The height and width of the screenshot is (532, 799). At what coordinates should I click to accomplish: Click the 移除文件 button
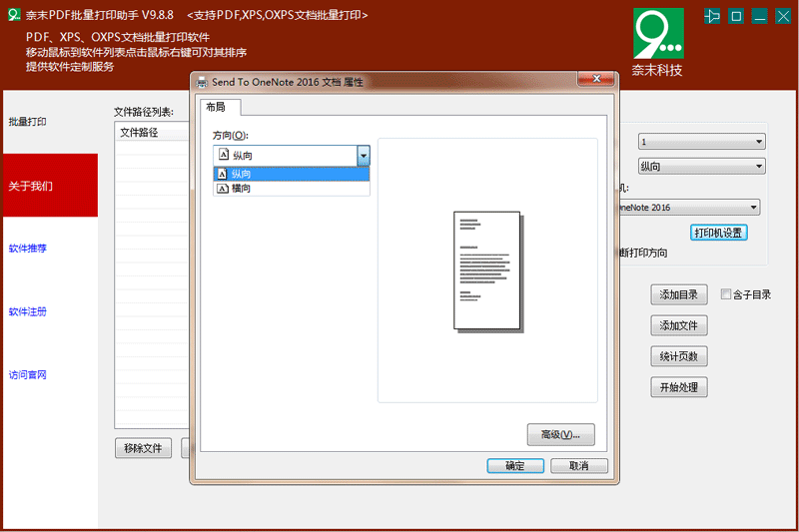pos(143,448)
